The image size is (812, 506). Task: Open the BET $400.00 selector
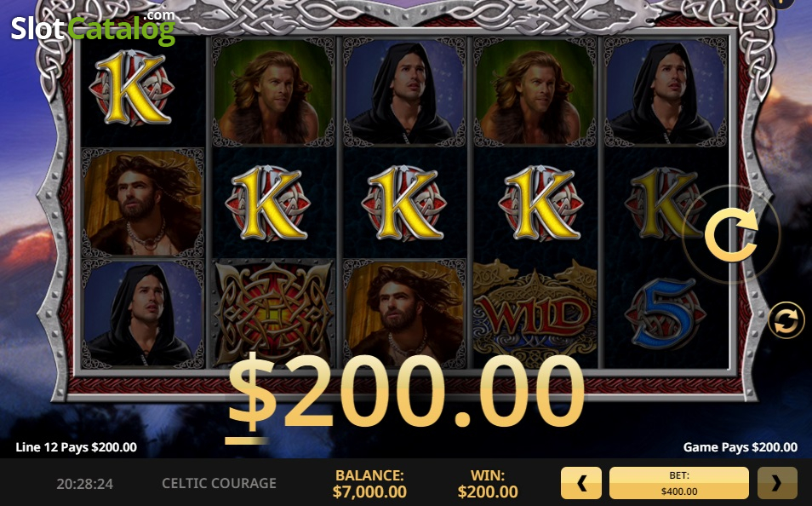(679, 483)
